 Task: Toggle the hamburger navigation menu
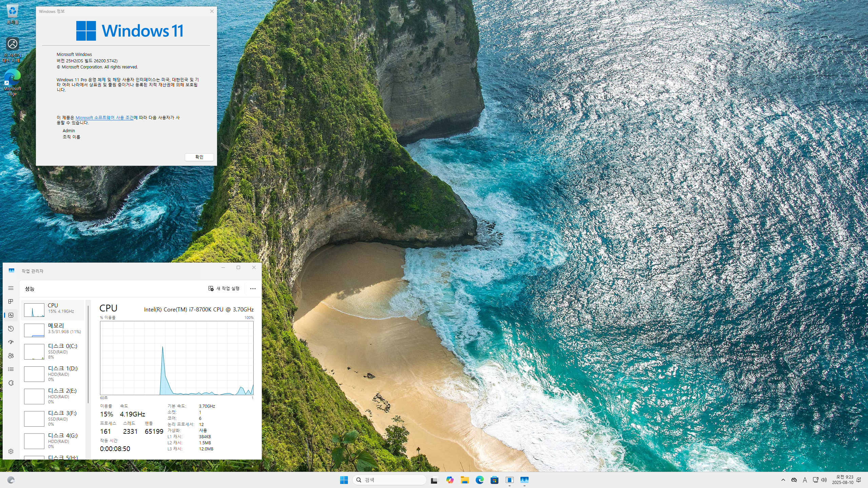click(x=11, y=288)
